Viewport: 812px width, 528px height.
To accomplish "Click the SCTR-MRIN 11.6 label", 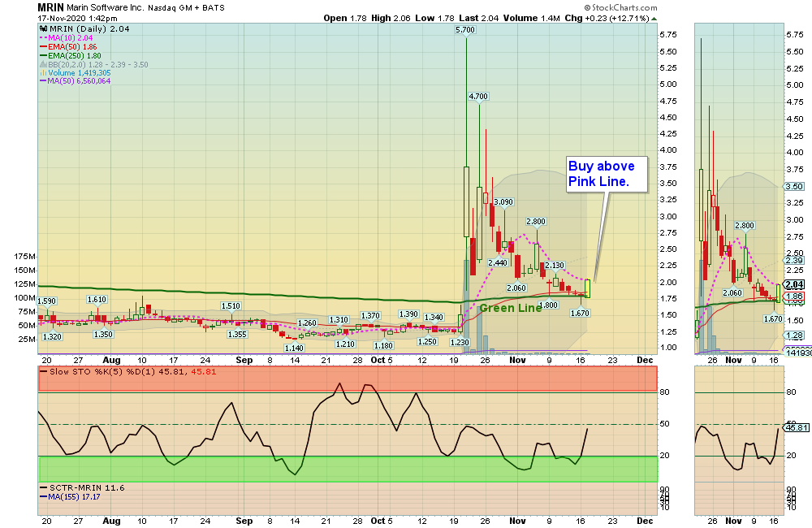I will [82, 487].
